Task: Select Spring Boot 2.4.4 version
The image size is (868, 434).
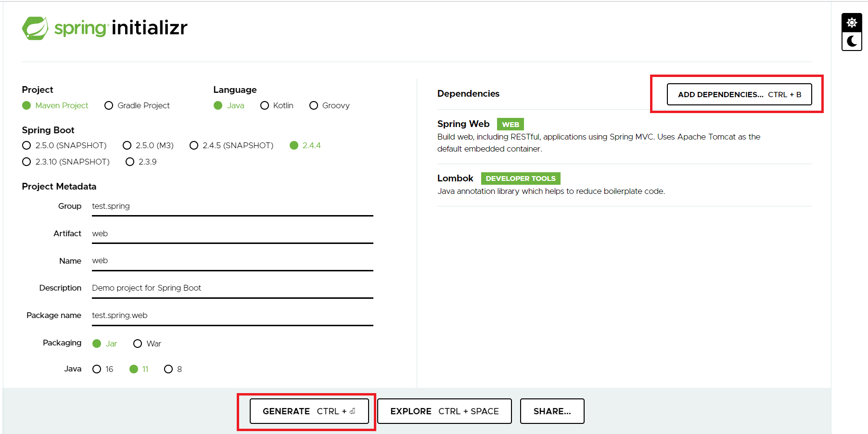Action: pos(305,145)
